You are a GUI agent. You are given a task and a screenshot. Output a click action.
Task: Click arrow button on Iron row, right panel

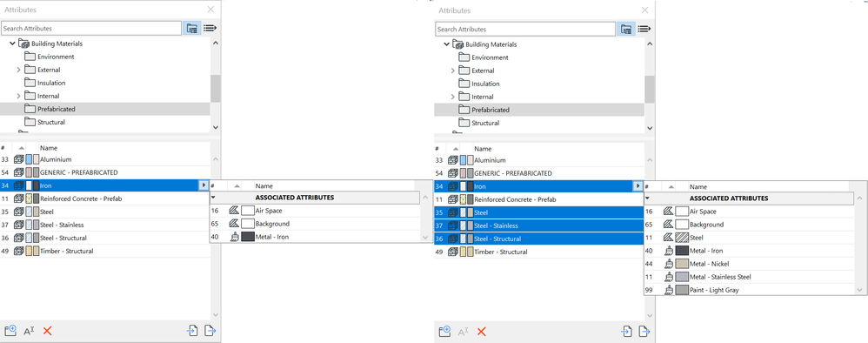[x=638, y=186]
